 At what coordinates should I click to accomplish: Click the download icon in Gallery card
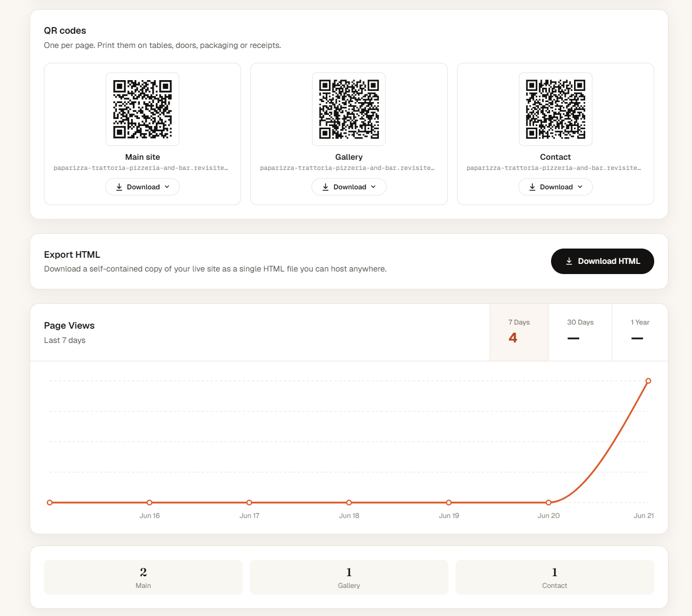pos(325,187)
